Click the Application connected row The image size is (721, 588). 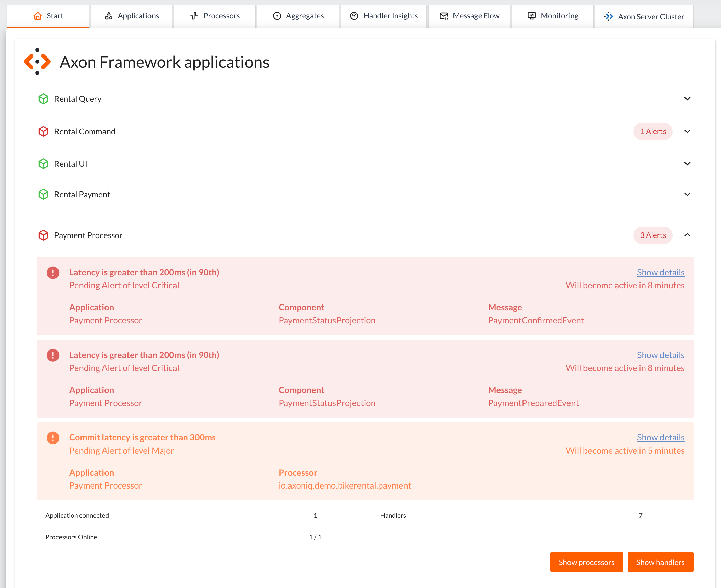tap(197, 516)
